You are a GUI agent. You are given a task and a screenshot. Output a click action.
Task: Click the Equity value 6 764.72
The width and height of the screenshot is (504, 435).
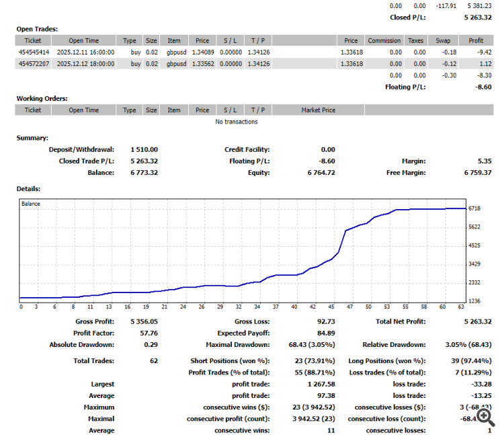tap(321, 173)
